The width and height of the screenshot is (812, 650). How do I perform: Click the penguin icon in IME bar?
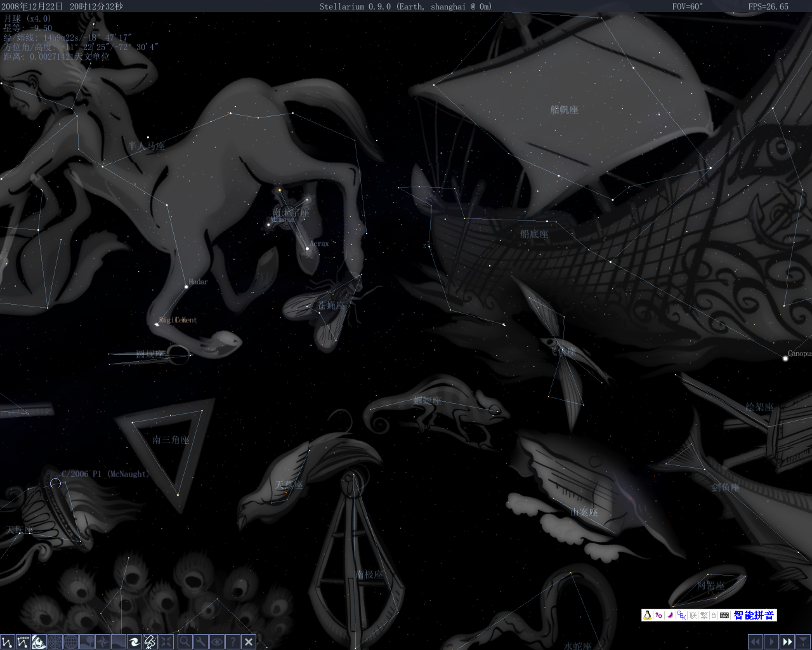point(647,615)
